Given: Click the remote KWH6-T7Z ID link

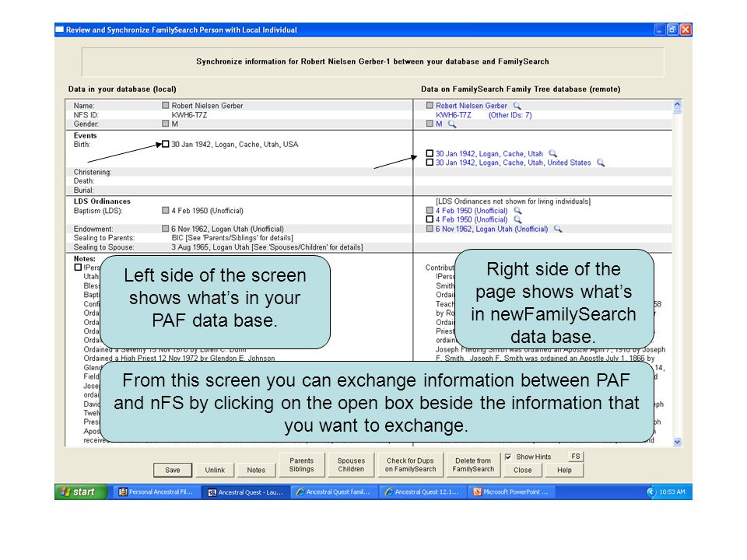Looking at the screenshot, I should point(454,115).
